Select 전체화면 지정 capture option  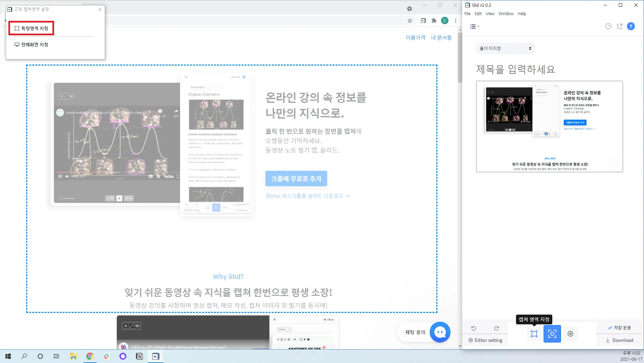click(x=31, y=45)
